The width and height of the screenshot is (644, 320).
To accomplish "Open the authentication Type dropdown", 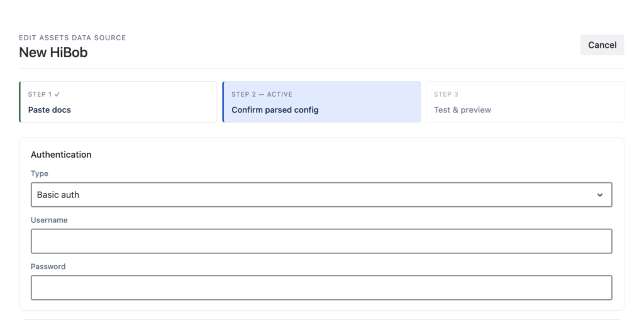I will (321, 195).
